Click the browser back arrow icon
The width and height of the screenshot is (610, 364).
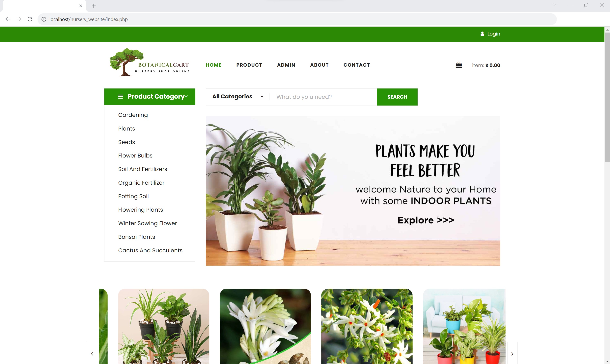pyautogui.click(x=8, y=19)
